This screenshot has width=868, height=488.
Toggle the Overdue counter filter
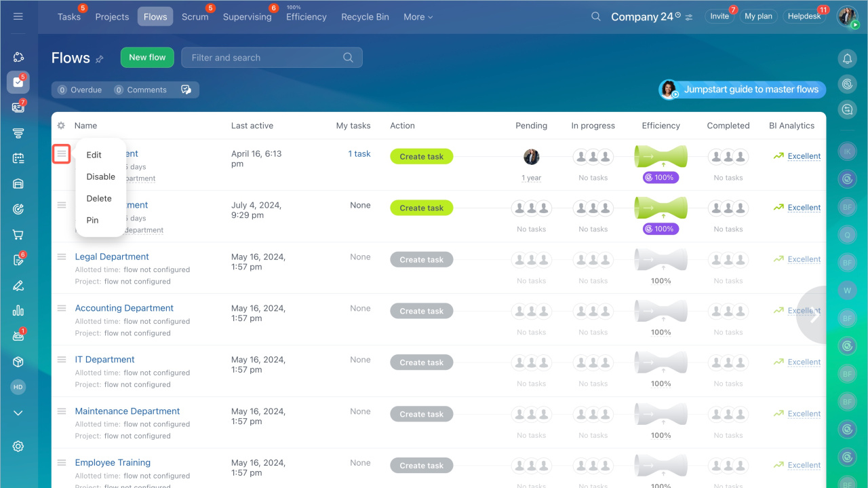tap(80, 90)
